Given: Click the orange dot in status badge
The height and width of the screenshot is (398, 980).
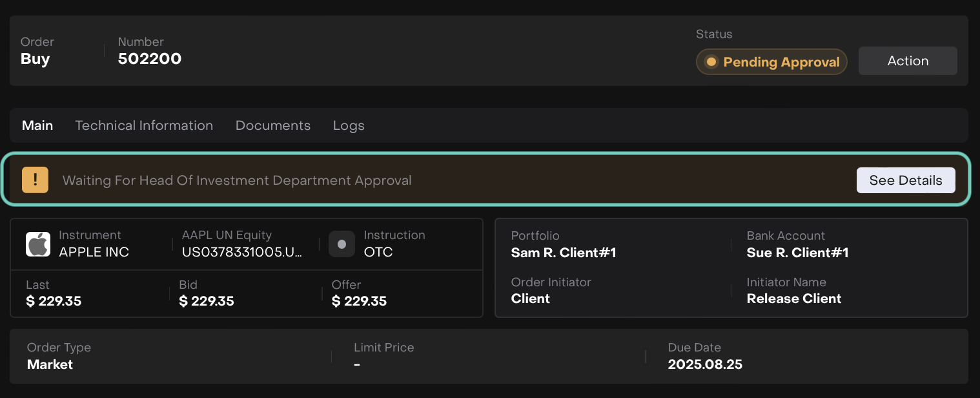Looking at the screenshot, I should pos(711,62).
